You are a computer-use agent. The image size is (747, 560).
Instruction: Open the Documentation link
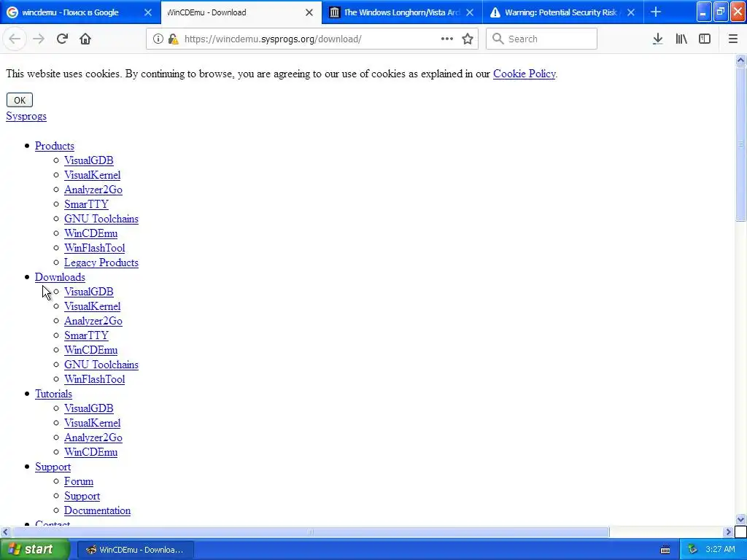(97, 510)
